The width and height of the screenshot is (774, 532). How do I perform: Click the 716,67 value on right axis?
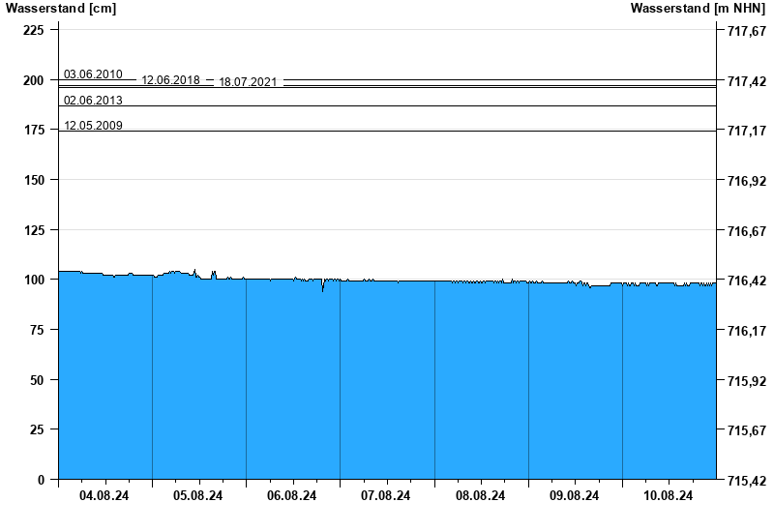tap(747, 231)
